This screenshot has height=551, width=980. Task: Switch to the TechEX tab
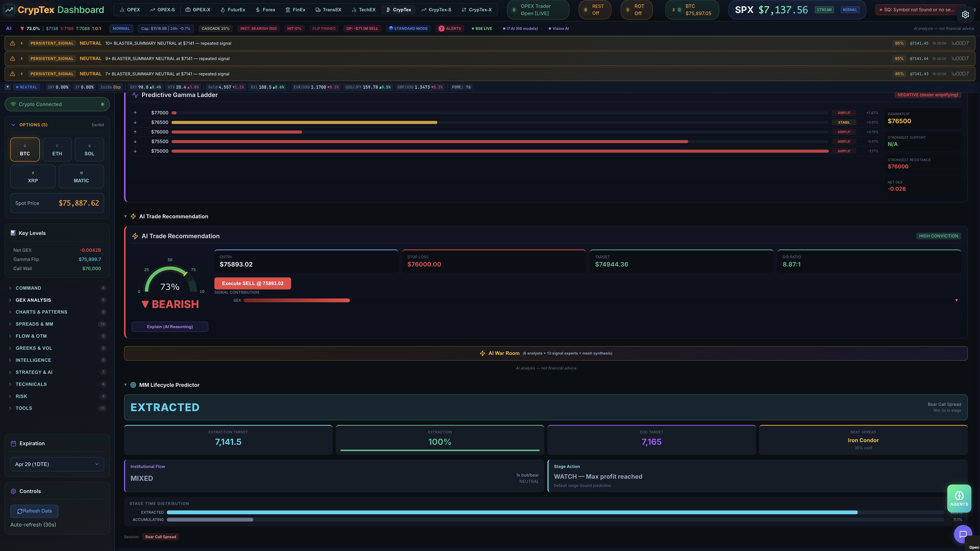click(363, 10)
